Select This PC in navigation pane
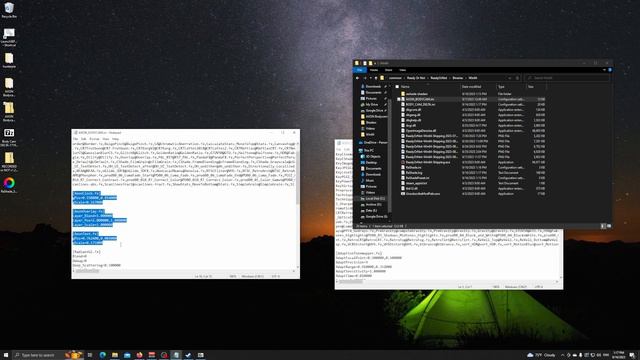 click(x=366, y=150)
